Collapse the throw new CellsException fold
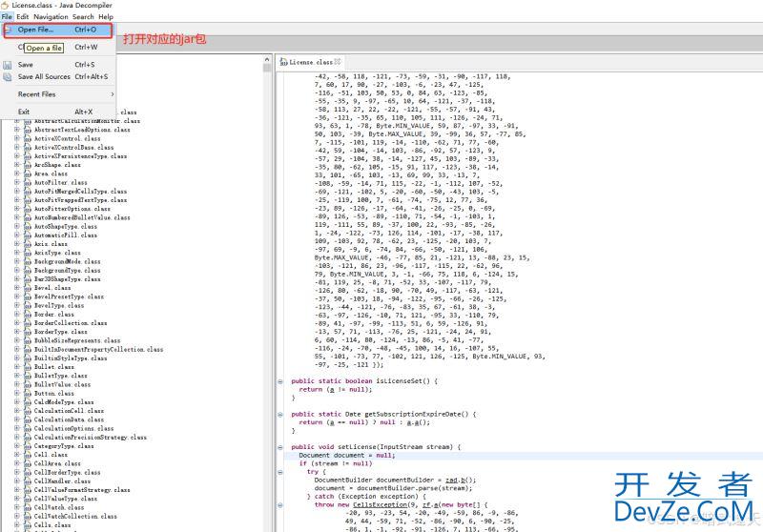This screenshot has height=532, width=763. (x=280, y=505)
